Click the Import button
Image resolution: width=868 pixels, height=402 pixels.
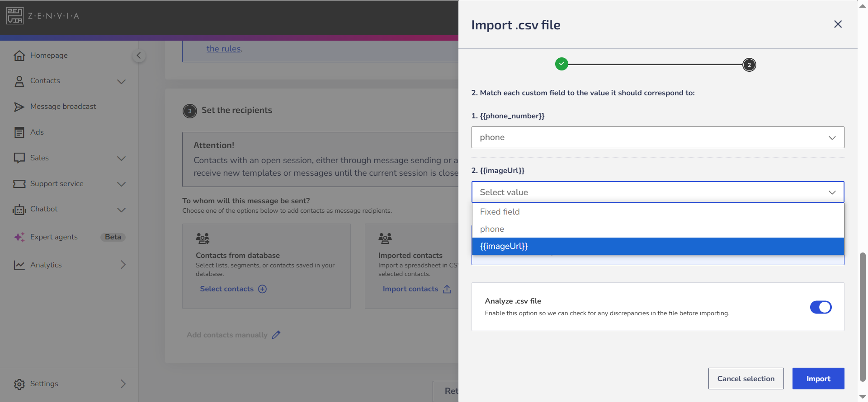818,379
